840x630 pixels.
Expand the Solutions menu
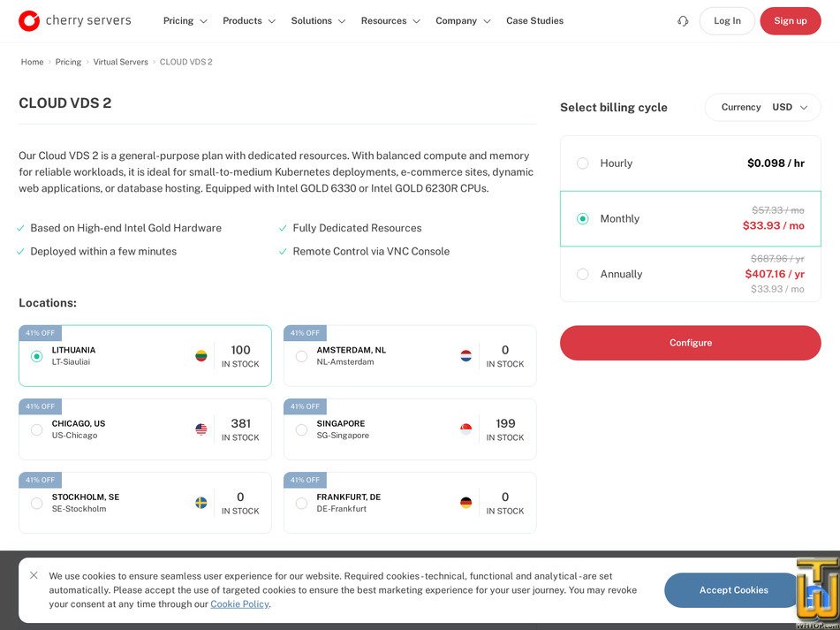[x=318, y=21]
